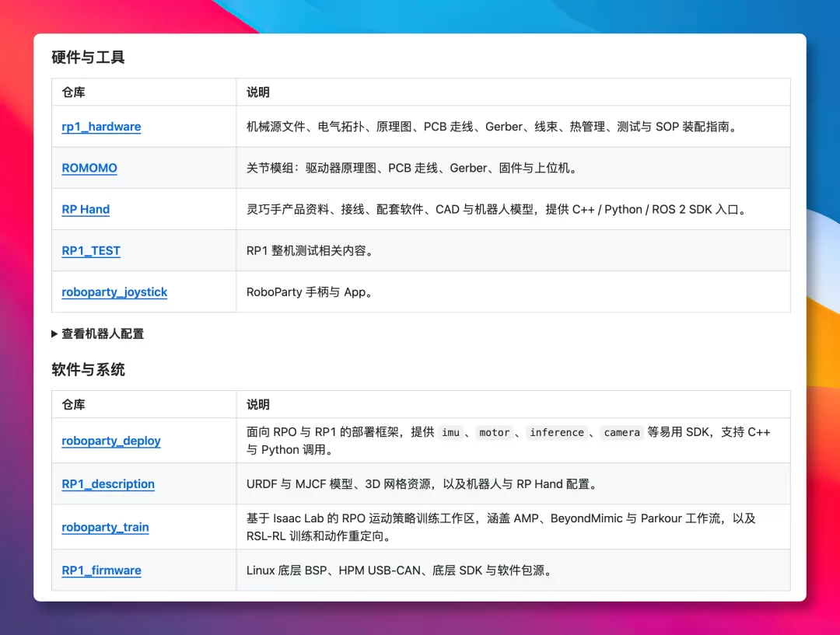840x635 pixels.
Task: Open the roboparty_deploy repository link
Action: (111, 441)
